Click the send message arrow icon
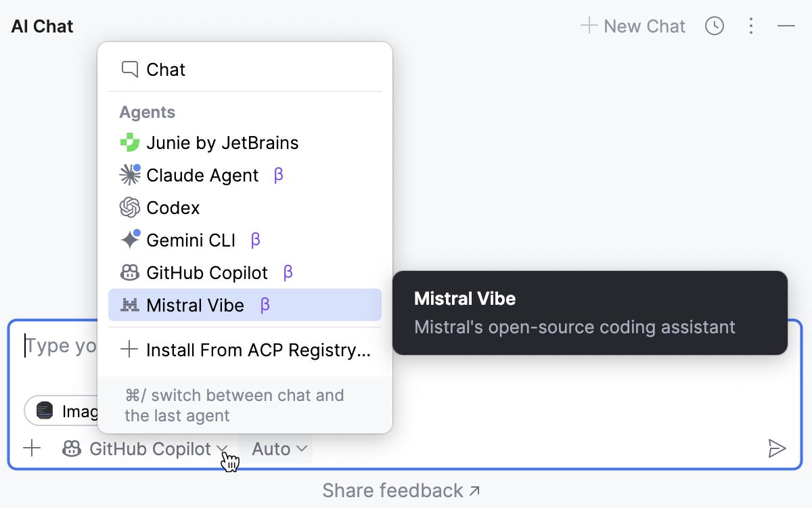Viewport: 812px width, 508px height. (x=777, y=448)
